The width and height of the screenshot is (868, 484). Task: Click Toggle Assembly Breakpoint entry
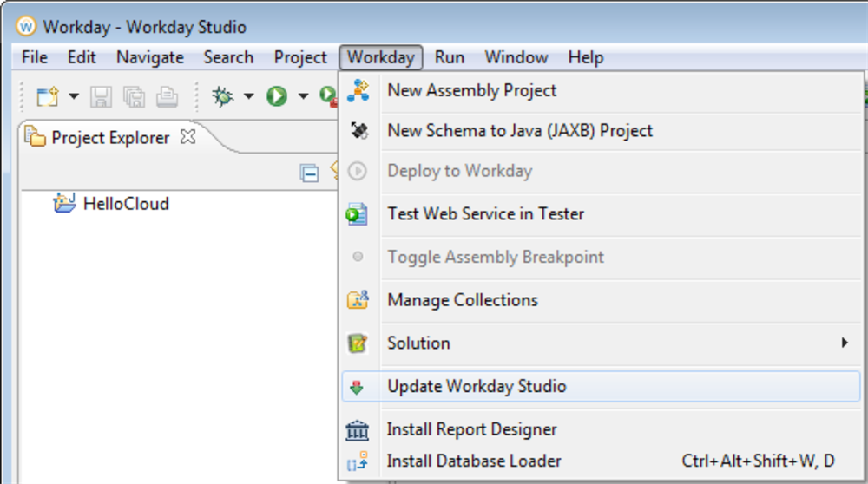pyautogui.click(x=602, y=258)
